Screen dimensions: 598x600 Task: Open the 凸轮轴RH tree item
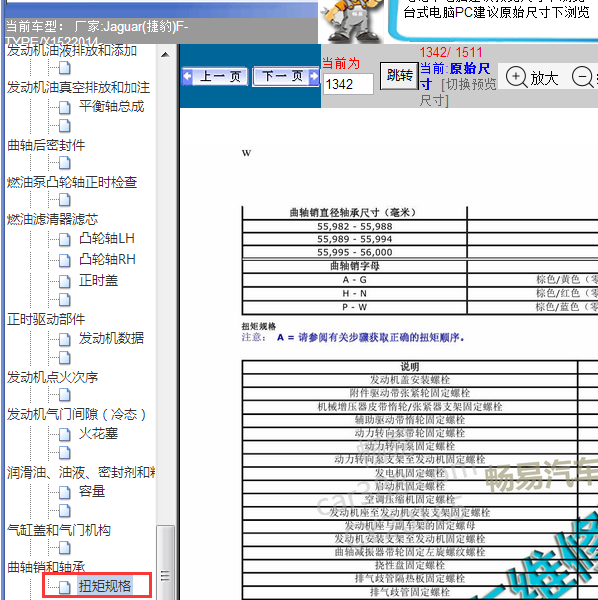[107, 259]
